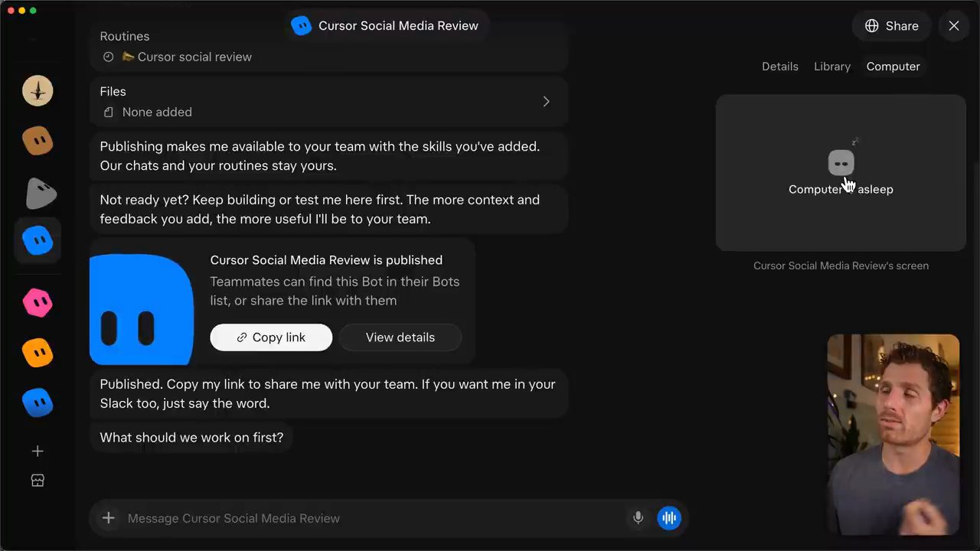Attach content with the message bar plus icon
Viewport: 980px width, 551px height.
pyautogui.click(x=109, y=518)
